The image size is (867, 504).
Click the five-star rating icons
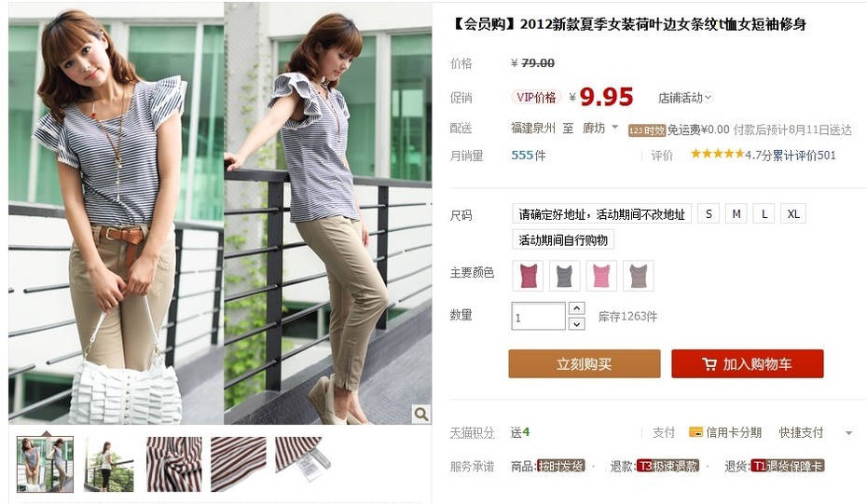pyautogui.click(x=717, y=154)
